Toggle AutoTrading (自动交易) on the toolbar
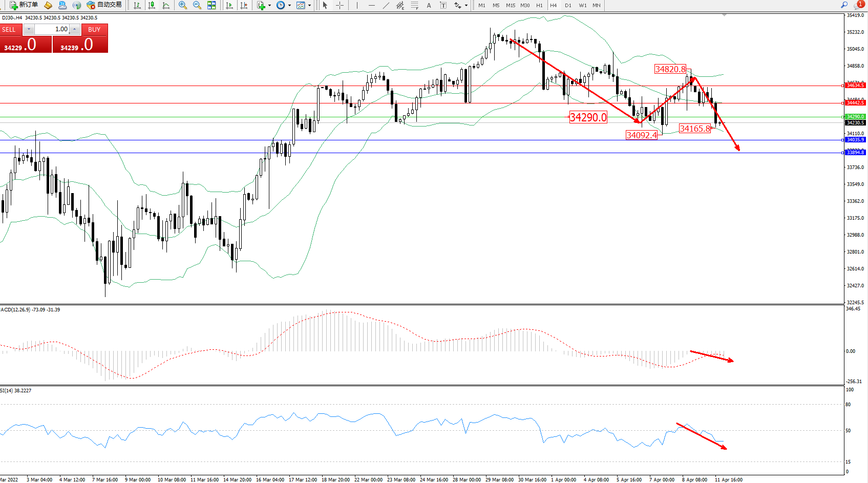The width and height of the screenshot is (868, 483). pos(104,5)
